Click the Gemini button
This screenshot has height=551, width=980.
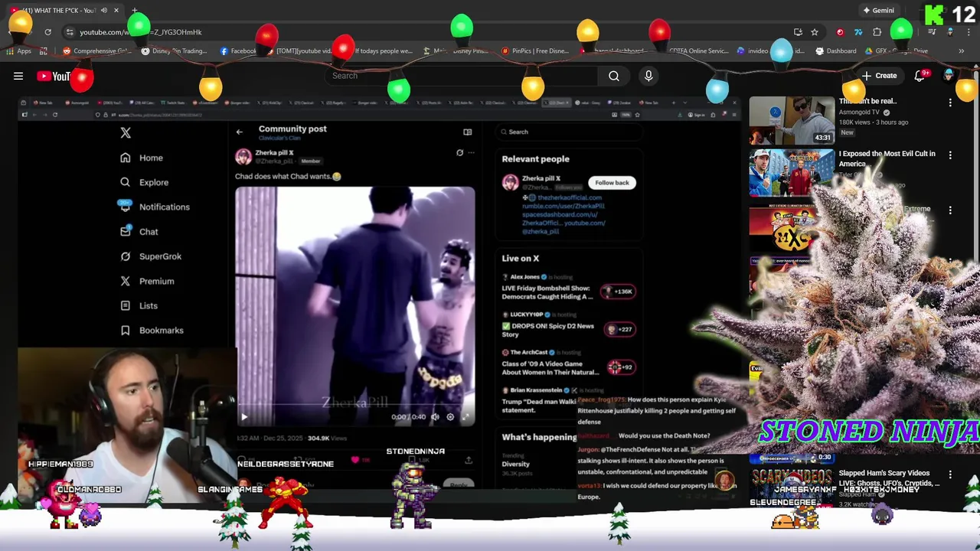[x=878, y=11]
